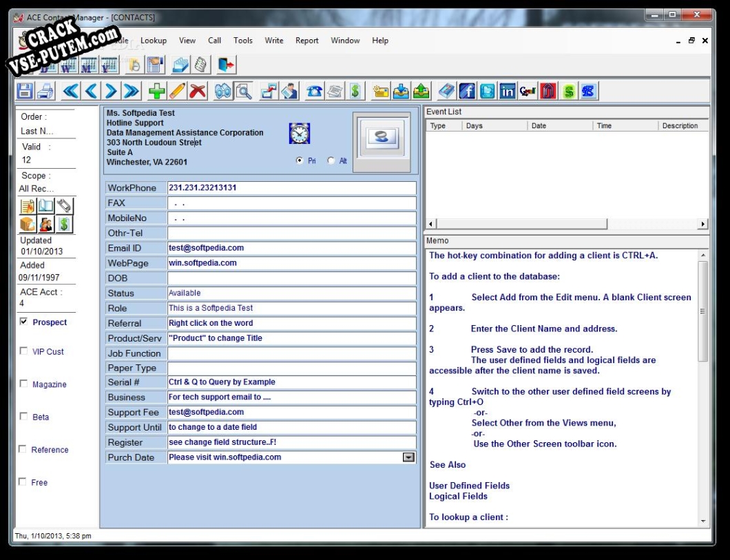Click into the WorkPhone field
The height and width of the screenshot is (560, 730).
coord(291,187)
